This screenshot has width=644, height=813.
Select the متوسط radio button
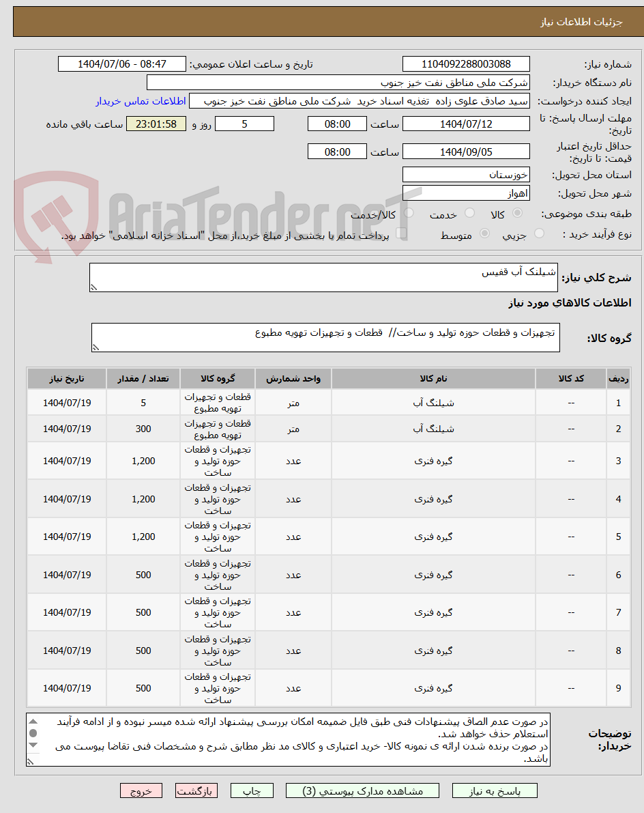click(485, 233)
